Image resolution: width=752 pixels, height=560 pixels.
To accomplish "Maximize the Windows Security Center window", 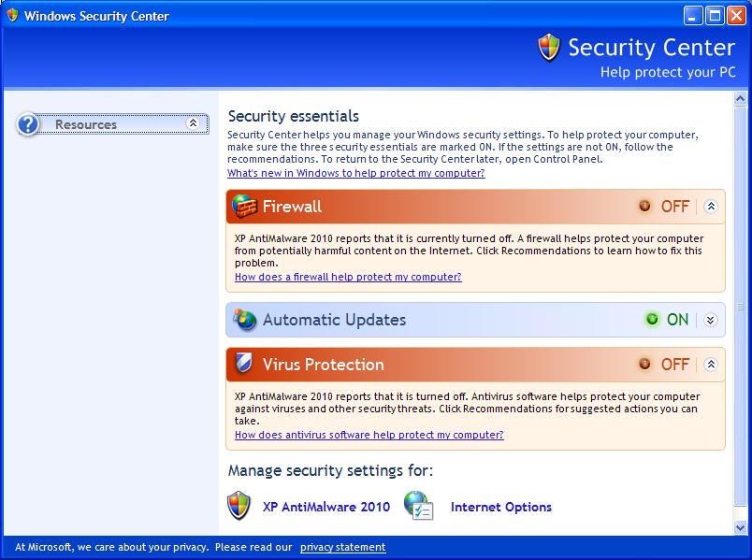I will [x=715, y=16].
